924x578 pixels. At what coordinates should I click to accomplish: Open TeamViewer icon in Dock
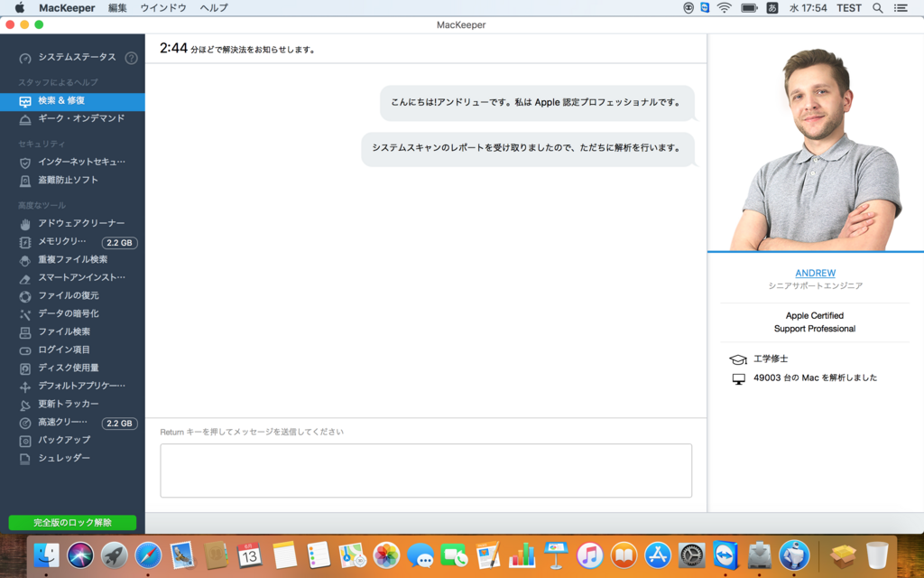click(725, 555)
